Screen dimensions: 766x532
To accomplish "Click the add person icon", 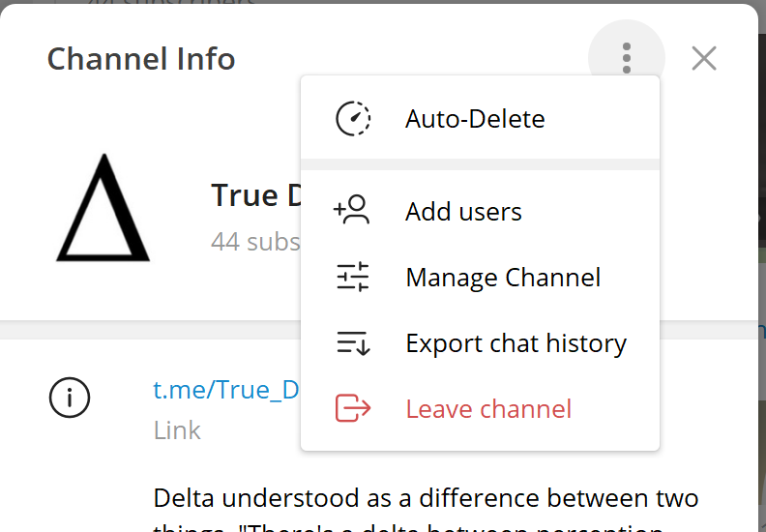I will [352, 210].
